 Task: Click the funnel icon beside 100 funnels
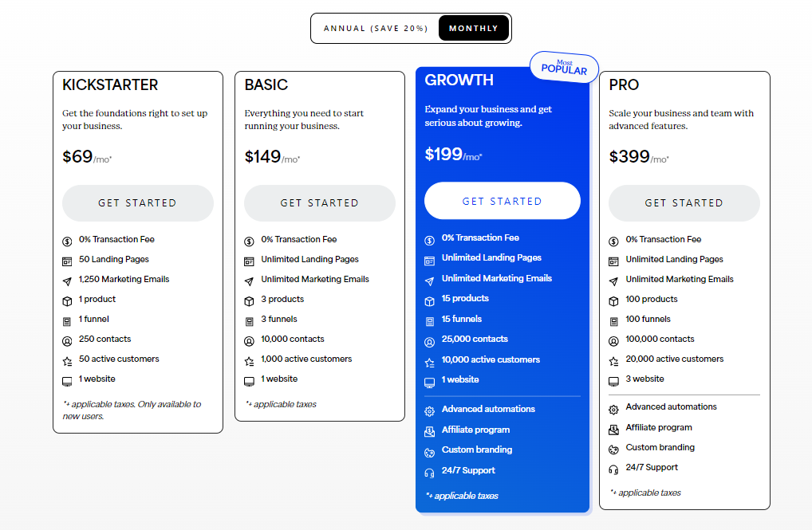point(613,321)
